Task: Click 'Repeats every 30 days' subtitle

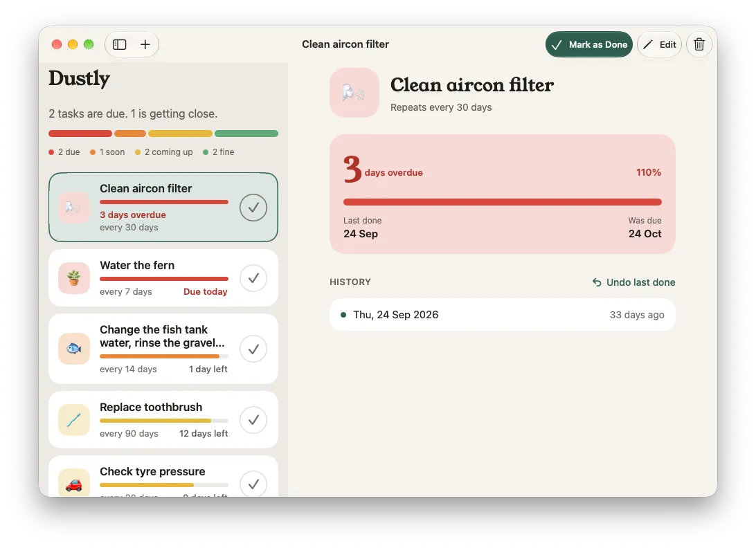Action: (x=441, y=107)
